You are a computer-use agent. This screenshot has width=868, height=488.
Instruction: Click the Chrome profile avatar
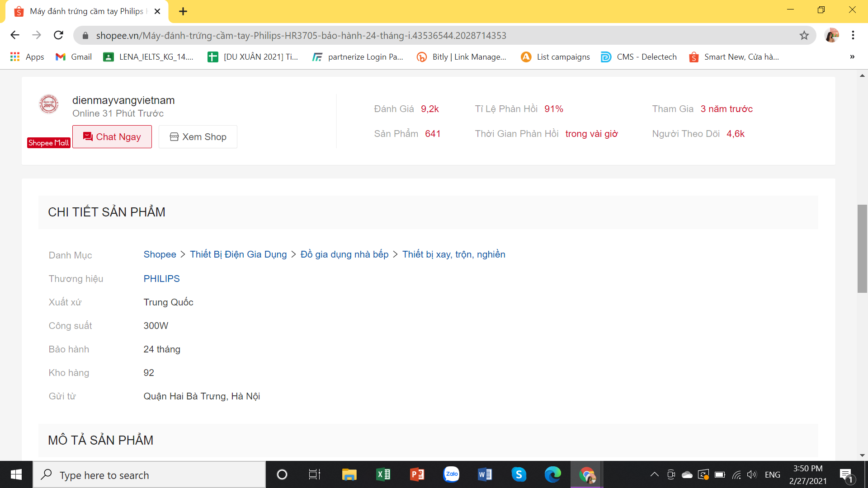[831, 35]
